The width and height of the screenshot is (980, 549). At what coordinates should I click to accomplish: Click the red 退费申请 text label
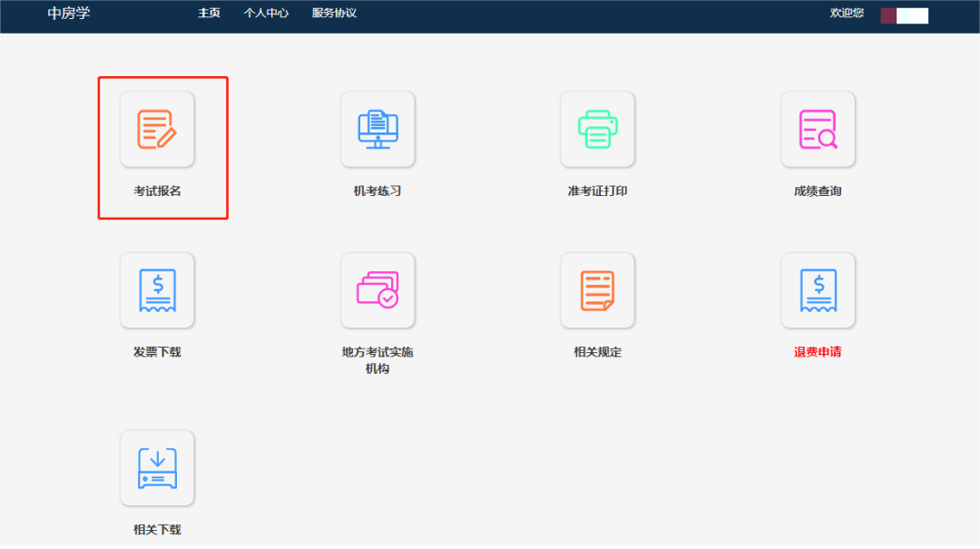[818, 352]
